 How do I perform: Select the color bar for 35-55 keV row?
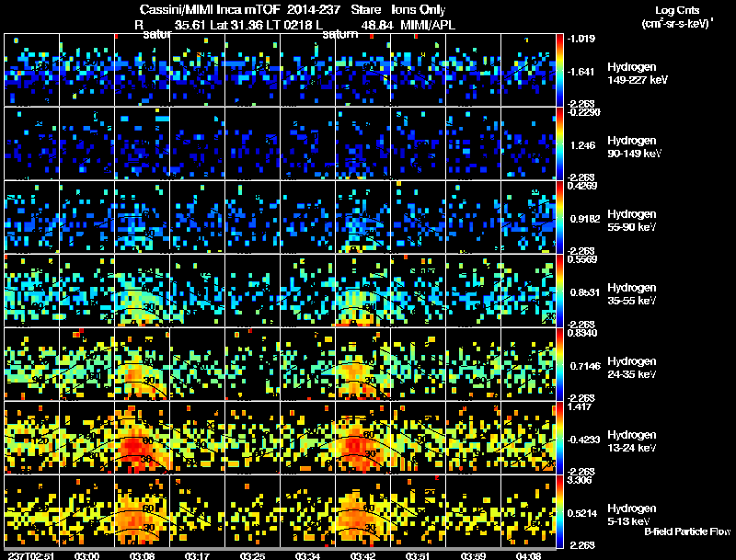[559, 291]
